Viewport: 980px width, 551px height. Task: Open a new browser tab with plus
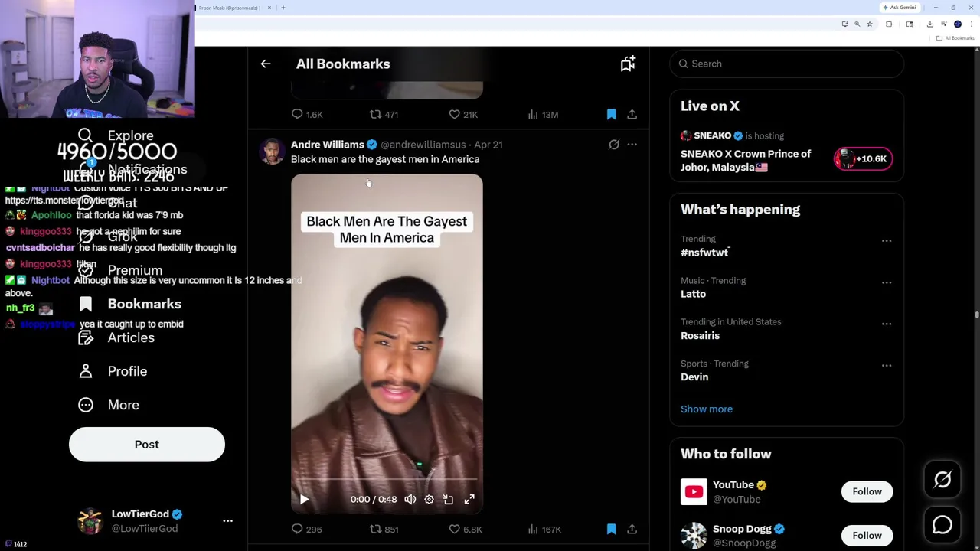(283, 8)
